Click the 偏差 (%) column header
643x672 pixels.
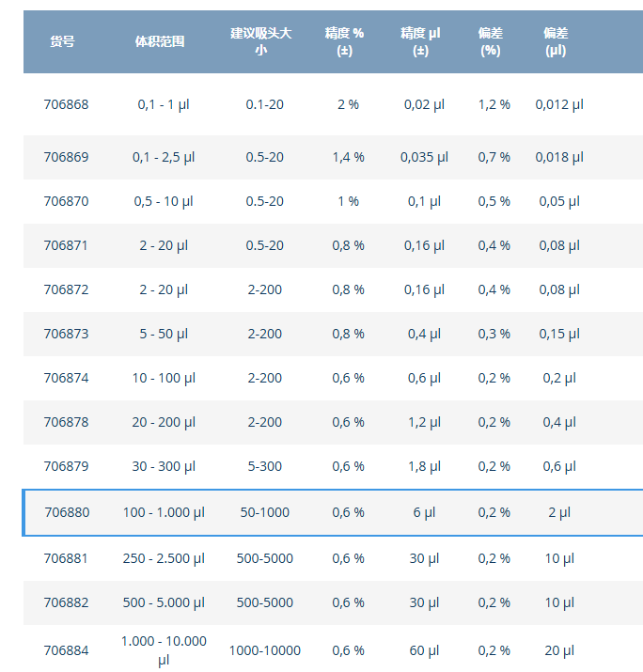(490, 41)
